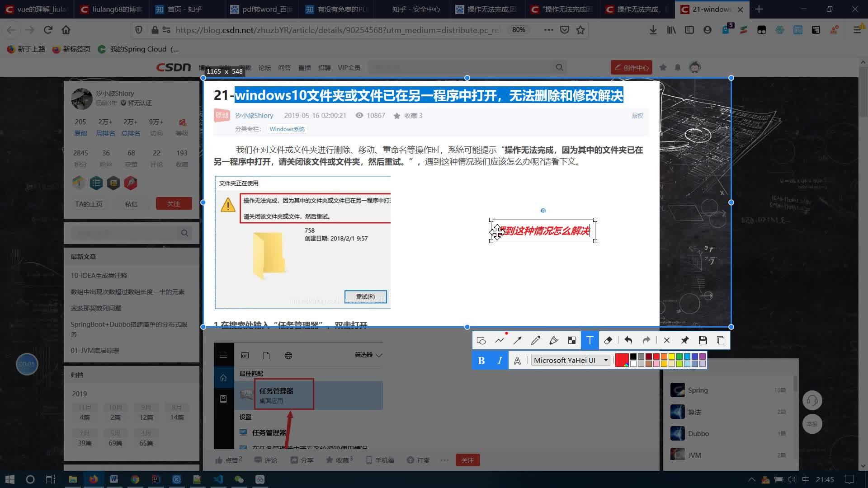This screenshot has height=488, width=868.
Task: Click the 手机看 option in footer
Action: click(380, 460)
